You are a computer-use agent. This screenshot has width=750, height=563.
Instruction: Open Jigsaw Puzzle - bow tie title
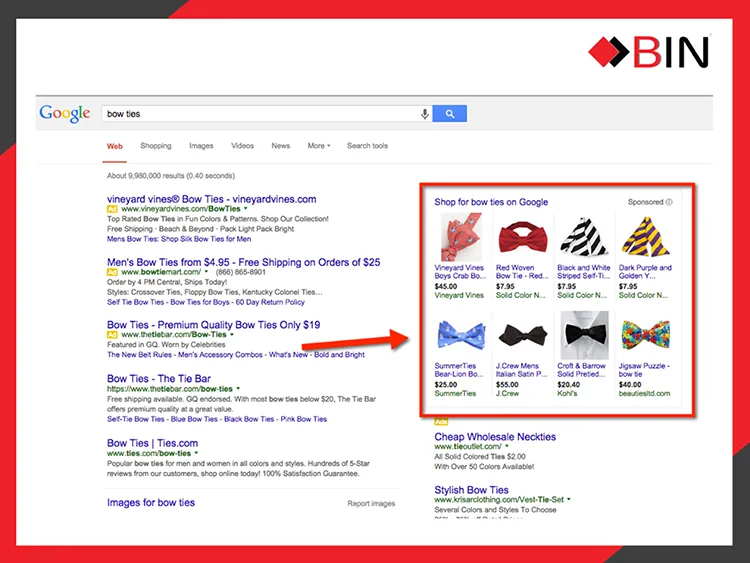[x=644, y=370]
